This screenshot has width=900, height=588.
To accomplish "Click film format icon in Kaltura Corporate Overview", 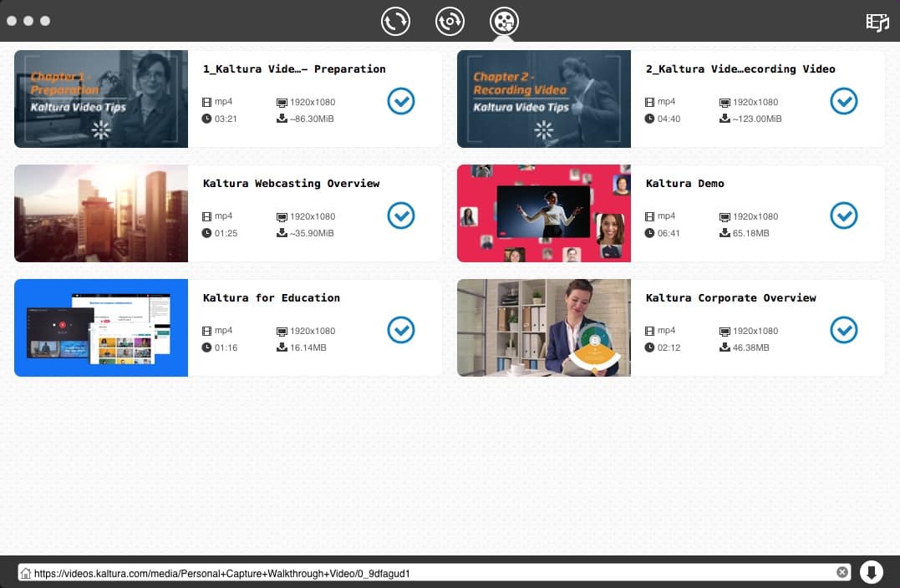I will pyautogui.click(x=649, y=331).
